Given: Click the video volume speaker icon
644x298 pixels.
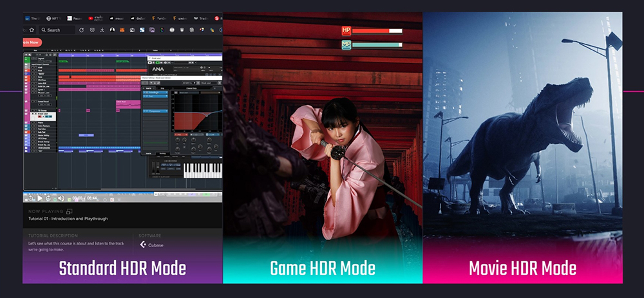Looking at the screenshot, I should [62, 198].
